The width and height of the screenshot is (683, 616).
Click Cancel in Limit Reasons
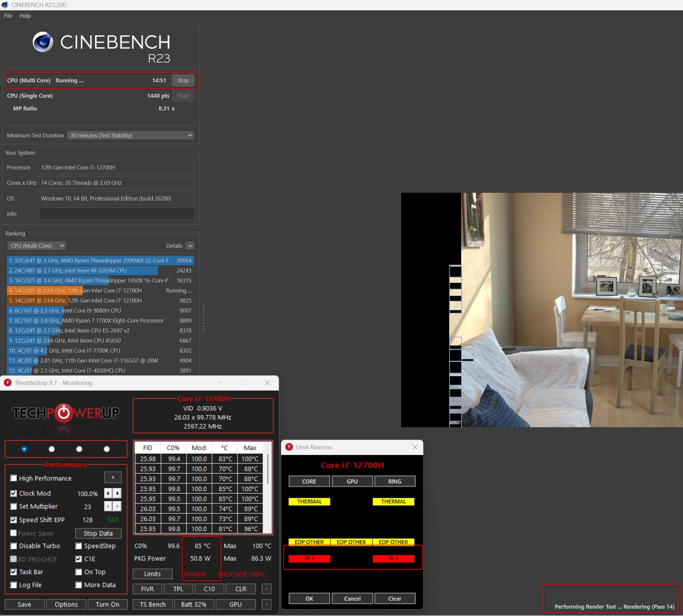click(352, 599)
